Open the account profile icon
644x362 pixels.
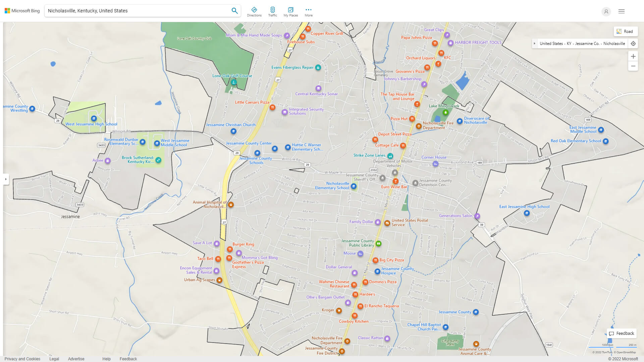[x=606, y=11]
